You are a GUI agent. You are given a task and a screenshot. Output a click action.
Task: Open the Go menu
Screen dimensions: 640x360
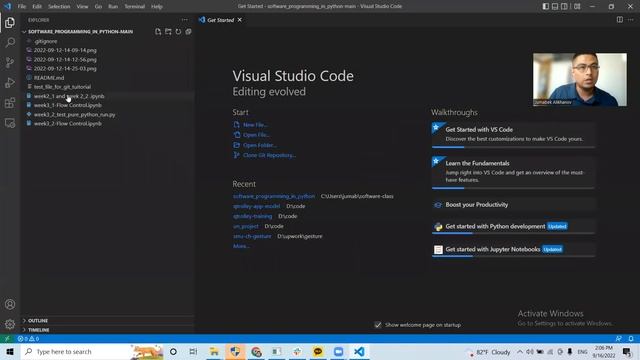pos(98,7)
